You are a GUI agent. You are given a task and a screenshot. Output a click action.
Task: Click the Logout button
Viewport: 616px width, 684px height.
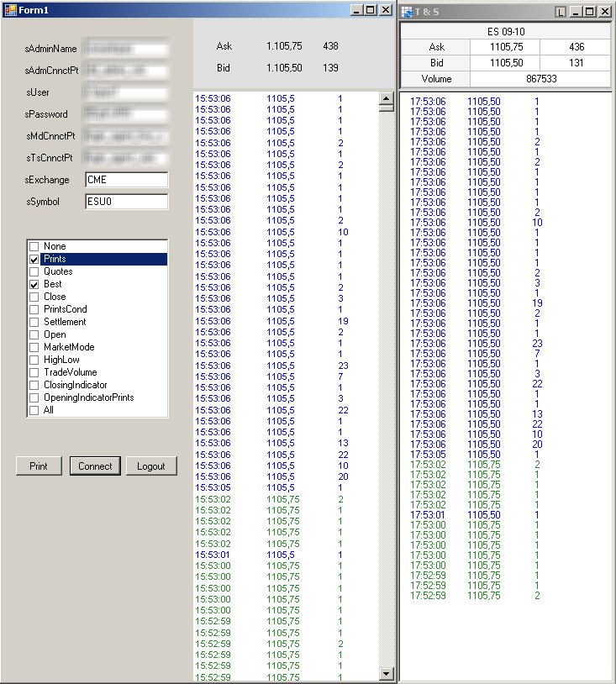click(151, 466)
